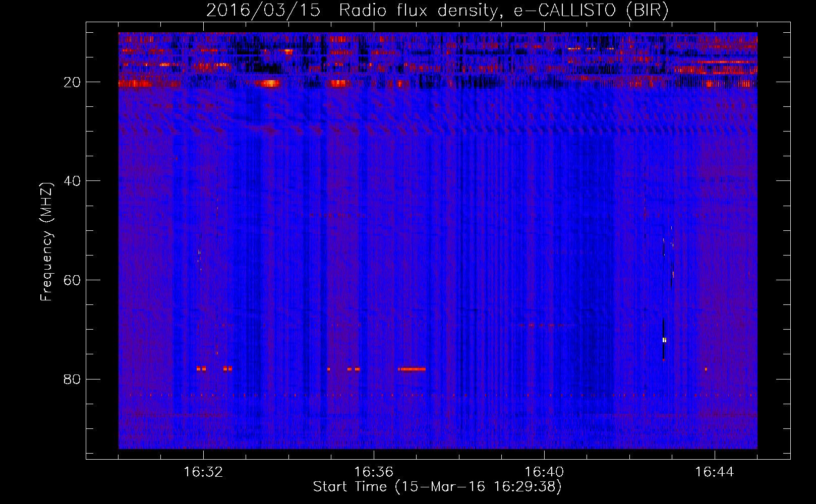Screen dimensions: 816x504
Task: Click the "60" frequency tick label
Action: [72, 280]
